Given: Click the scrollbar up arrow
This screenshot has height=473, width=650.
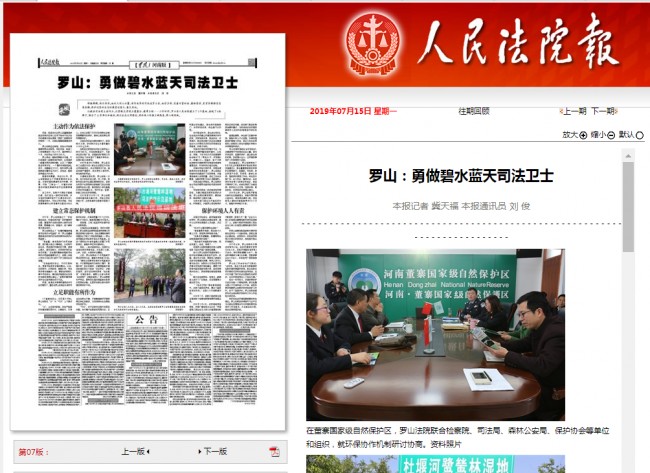Looking at the screenshot, I should click(x=628, y=156).
